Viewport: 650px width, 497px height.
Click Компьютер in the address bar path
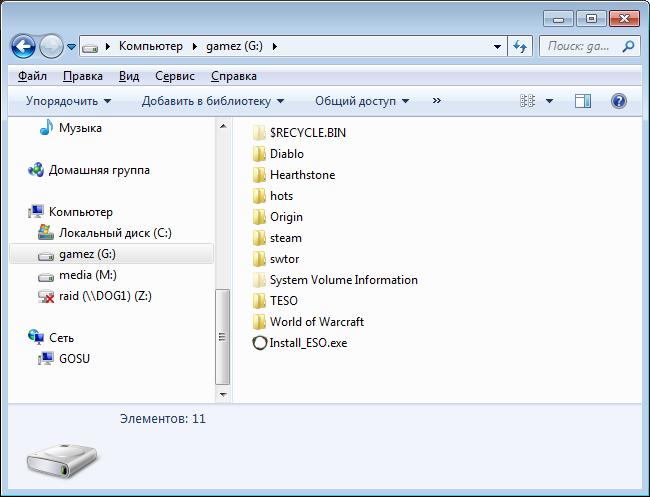[x=150, y=46]
